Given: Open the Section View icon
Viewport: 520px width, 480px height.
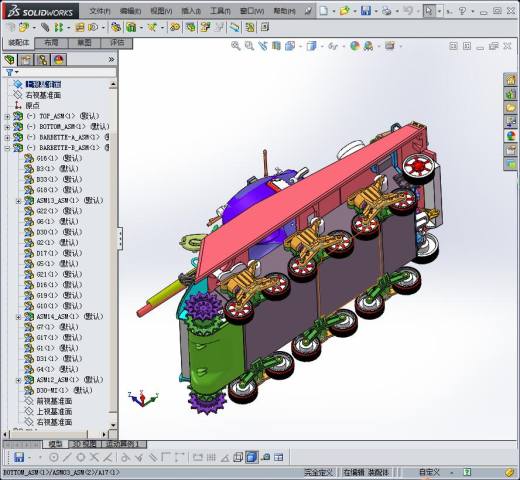Looking at the screenshot, I should coord(276,46).
